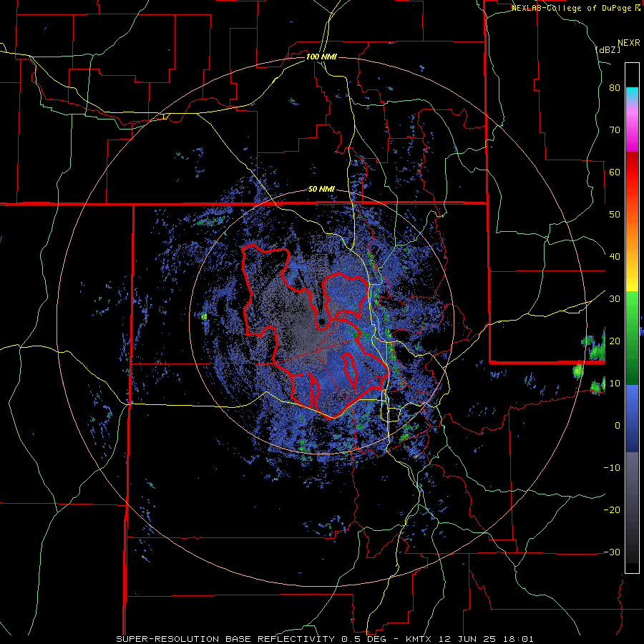Image resolution: width=644 pixels, height=644 pixels.
Task: Pick the bright green band of the color bar
Action: 632,305
